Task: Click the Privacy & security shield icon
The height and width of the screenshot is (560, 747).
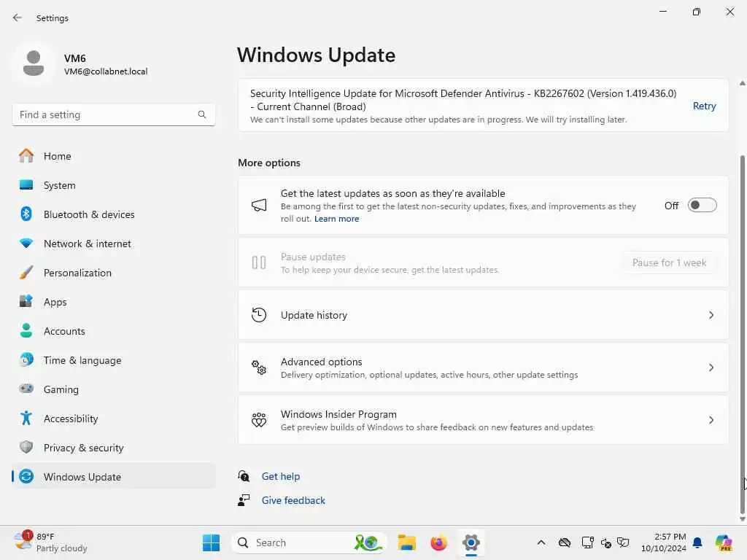Action: pyautogui.click(x=26, y=447)
